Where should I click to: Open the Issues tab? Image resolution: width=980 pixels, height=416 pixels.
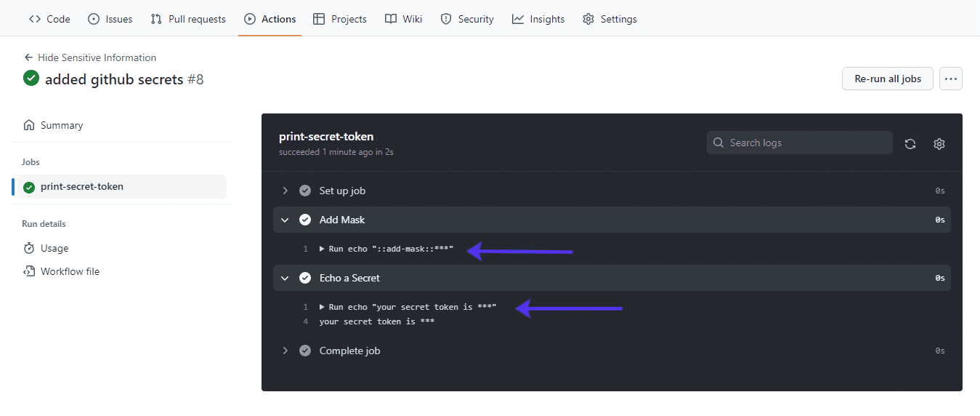pos(110,19)
